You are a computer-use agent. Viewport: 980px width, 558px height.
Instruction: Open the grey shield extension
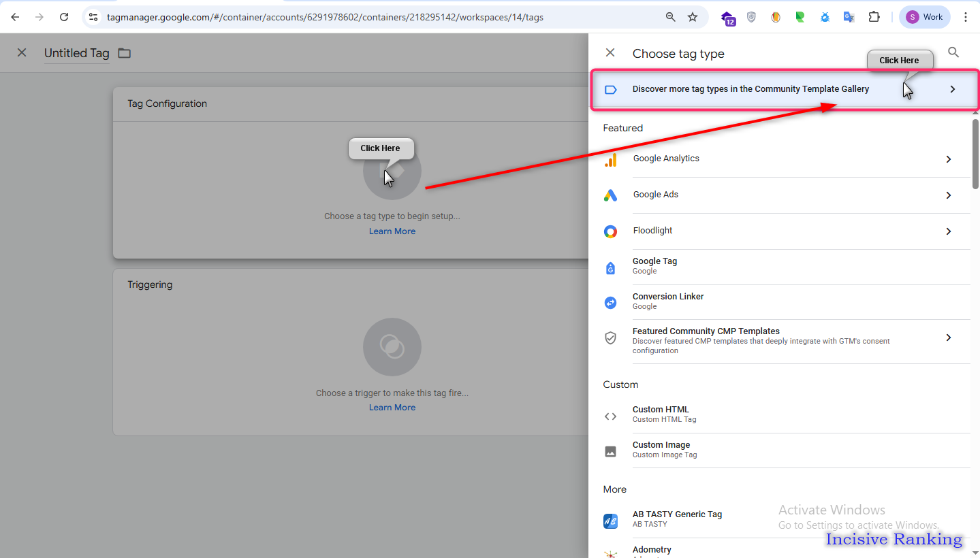(751, 17)
